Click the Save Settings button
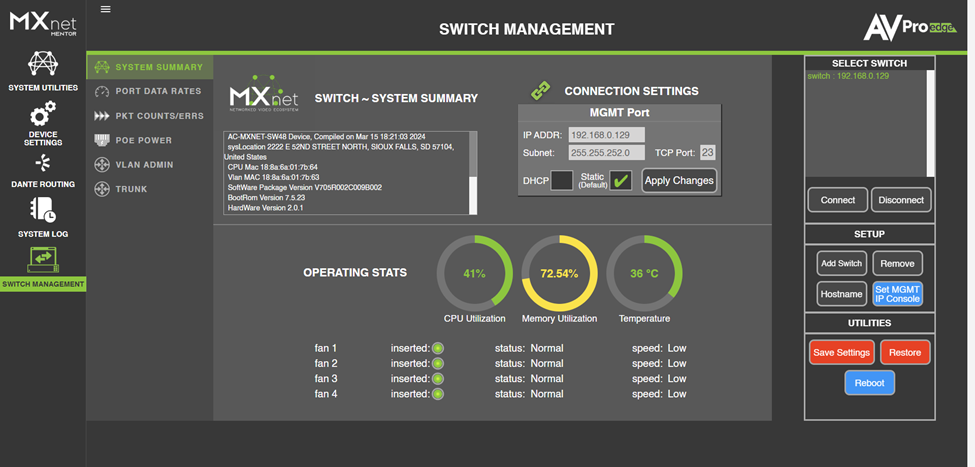This screenshot has width=975, height=467. point(841,353)
